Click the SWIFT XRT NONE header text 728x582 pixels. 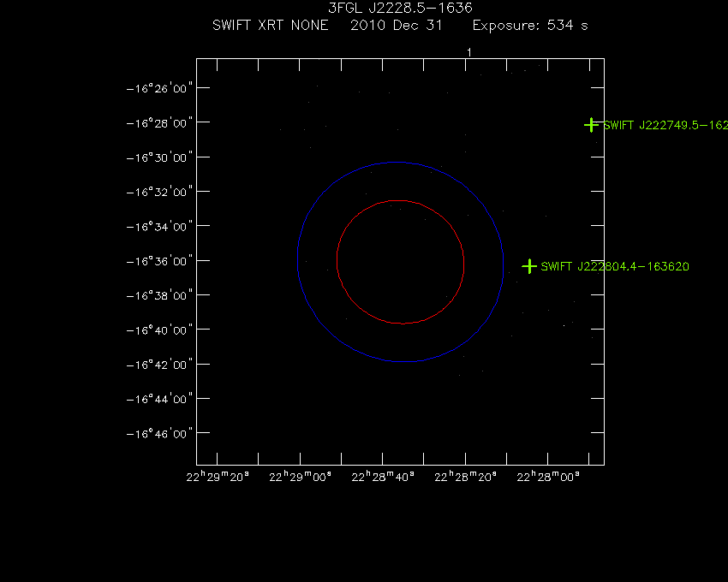tap(270, 25)
